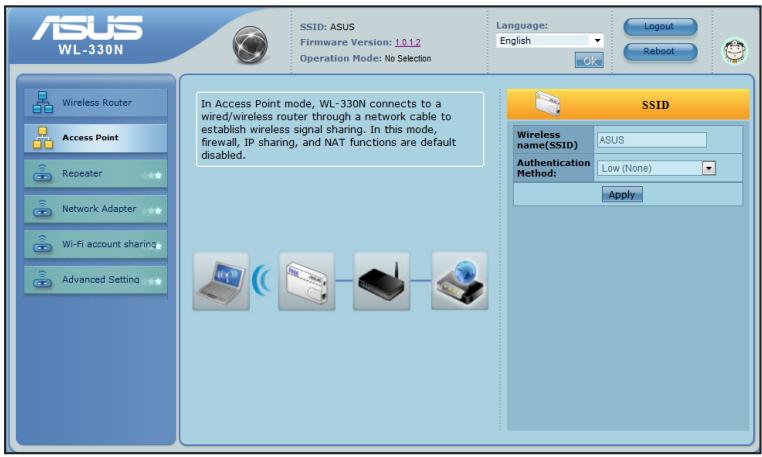Click the Repeater mode icon
The height and width of the screenshot is (457, 762).
(x=43, y=173)
